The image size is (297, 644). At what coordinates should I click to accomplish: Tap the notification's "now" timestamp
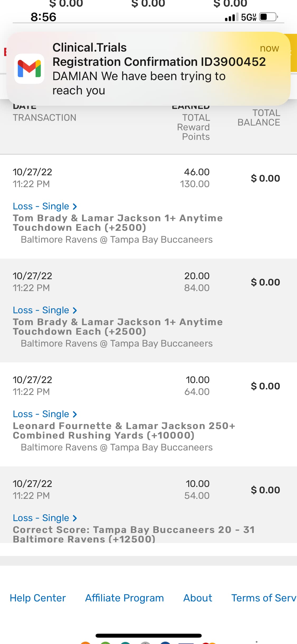coord(269,48)
